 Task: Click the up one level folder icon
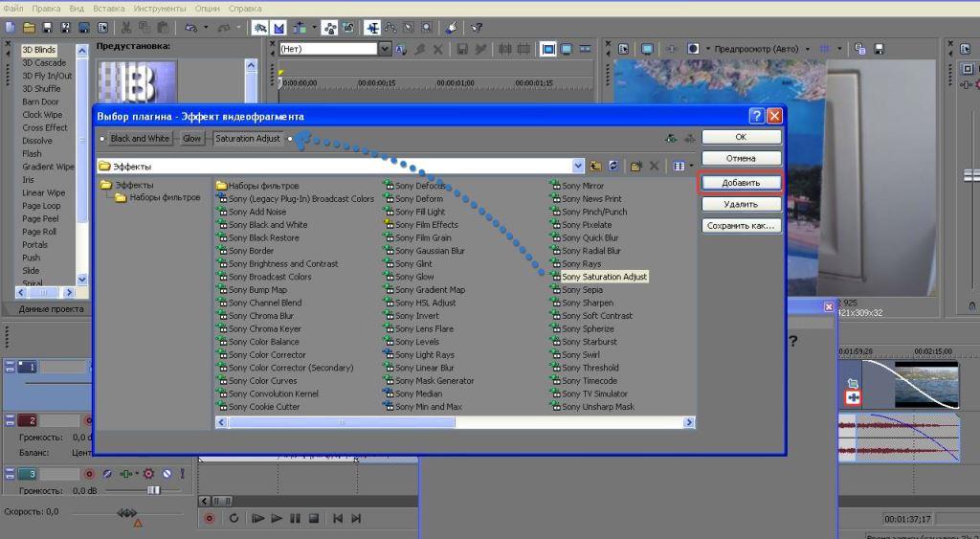596,167
